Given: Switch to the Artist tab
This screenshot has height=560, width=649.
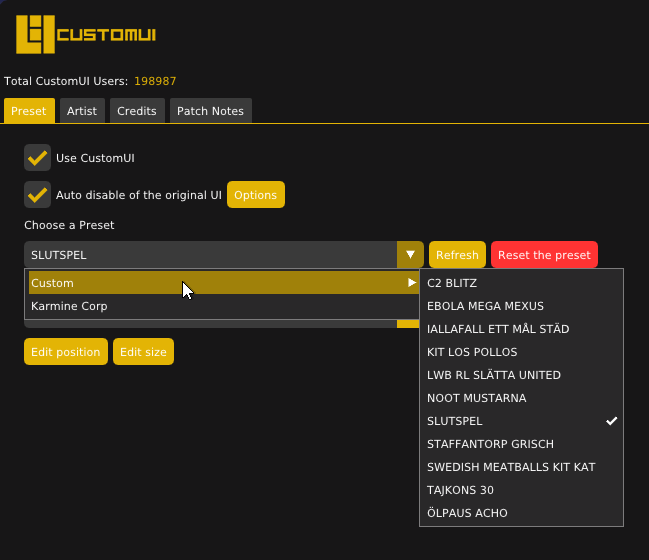Looking at the screenshot, I should (x=82, y=111).
